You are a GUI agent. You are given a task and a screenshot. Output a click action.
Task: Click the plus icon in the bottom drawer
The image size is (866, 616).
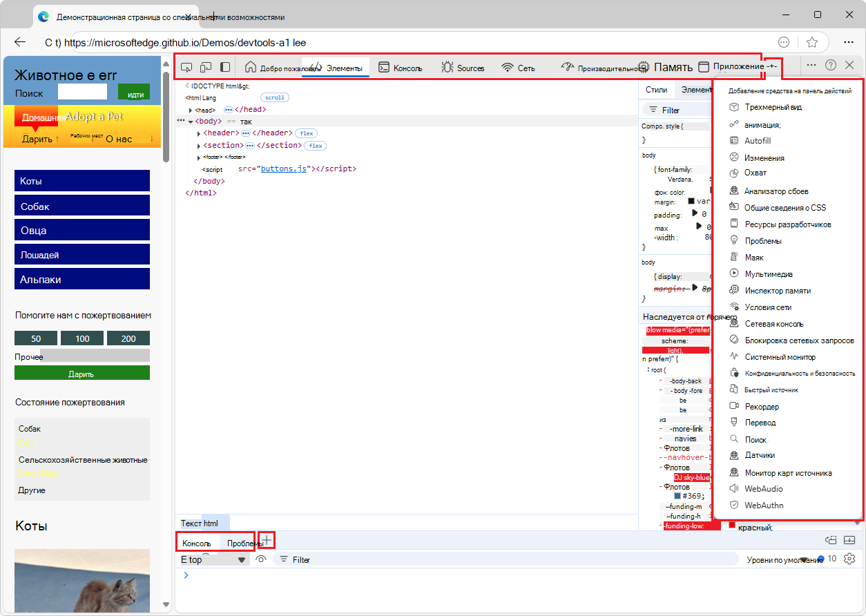click(267, 540)
